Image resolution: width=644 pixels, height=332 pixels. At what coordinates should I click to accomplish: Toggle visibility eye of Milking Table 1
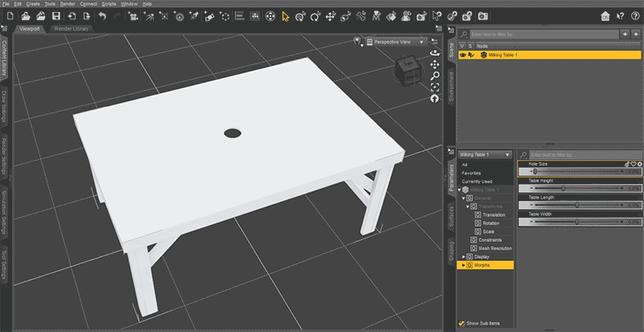[x=463, y=55]
